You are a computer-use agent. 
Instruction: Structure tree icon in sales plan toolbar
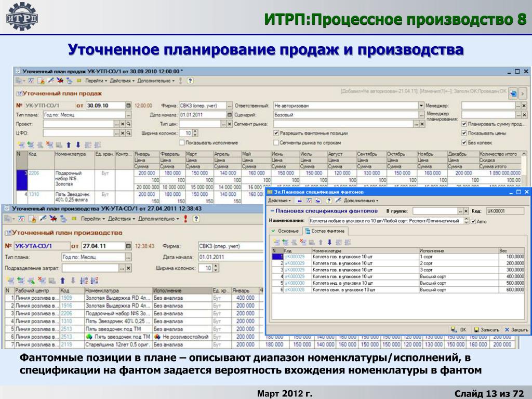pyautogui.click(x=70, y=81)
